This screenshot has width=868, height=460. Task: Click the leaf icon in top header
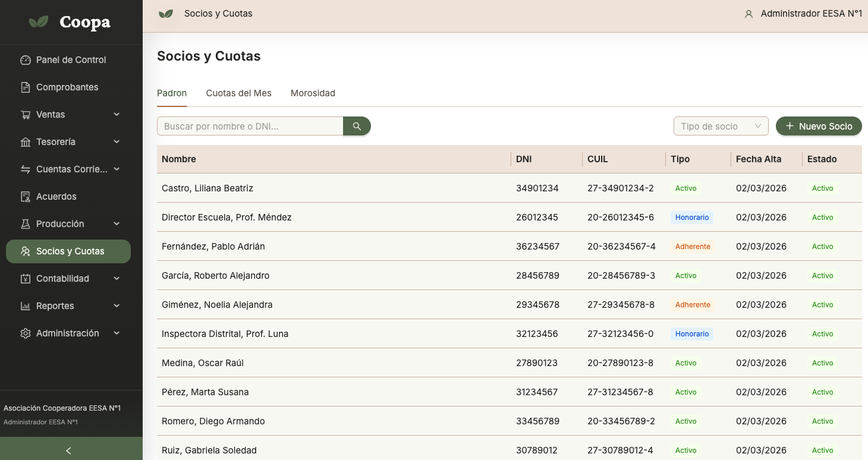pos(166,14)
